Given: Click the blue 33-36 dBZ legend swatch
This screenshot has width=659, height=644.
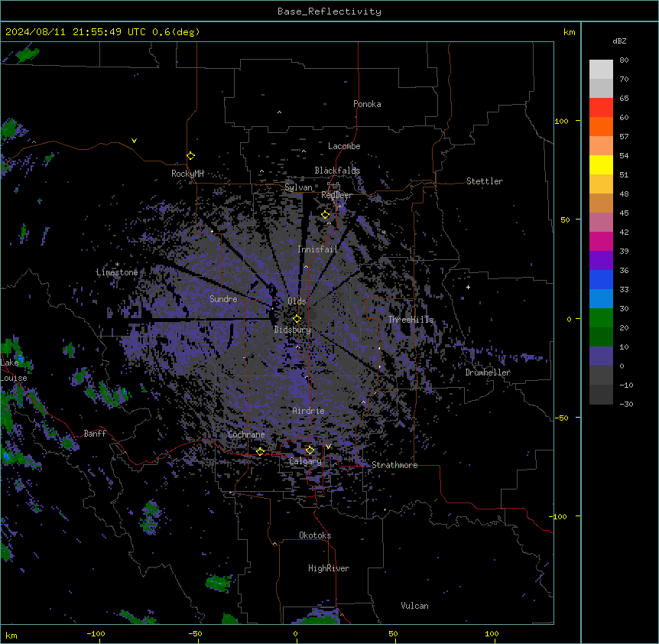Looking at the screenshot, I should 601,279.
